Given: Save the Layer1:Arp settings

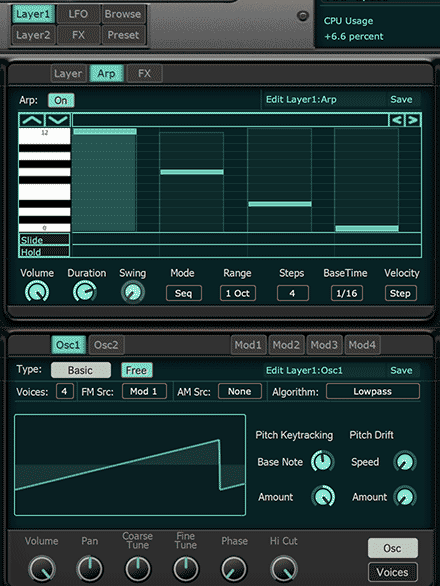Looking at the screenshot, I should (401, 99).
